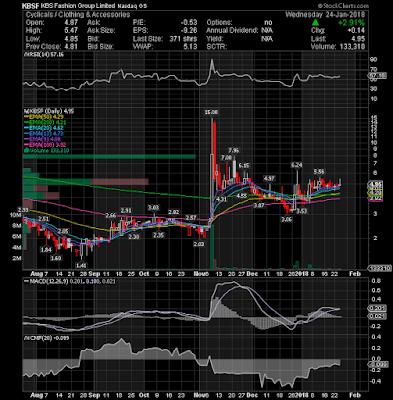Click the green up-arrow price change icon
The height and width of the screenshot is (400, 393).
tap(315, 23)
